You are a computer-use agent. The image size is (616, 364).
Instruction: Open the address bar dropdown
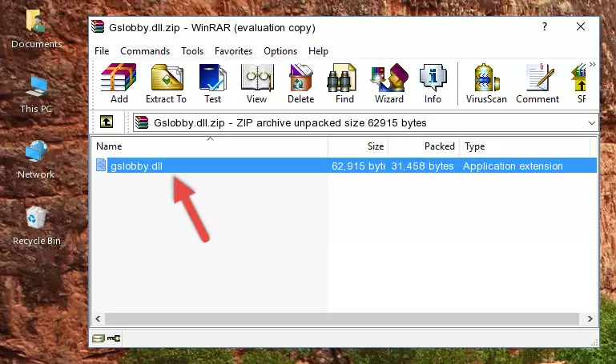pos(592,122)
